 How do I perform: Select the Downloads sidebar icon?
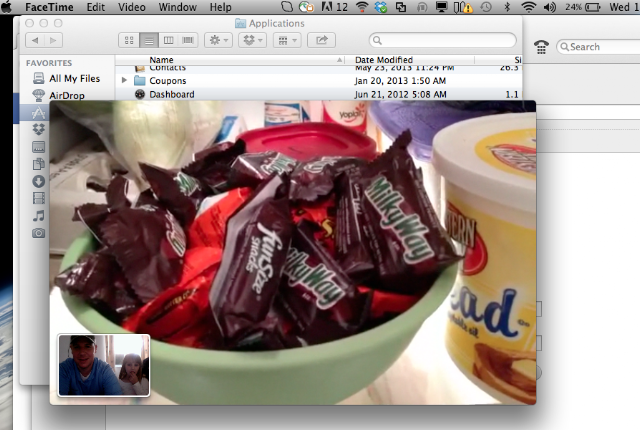[x=38, y=181]
